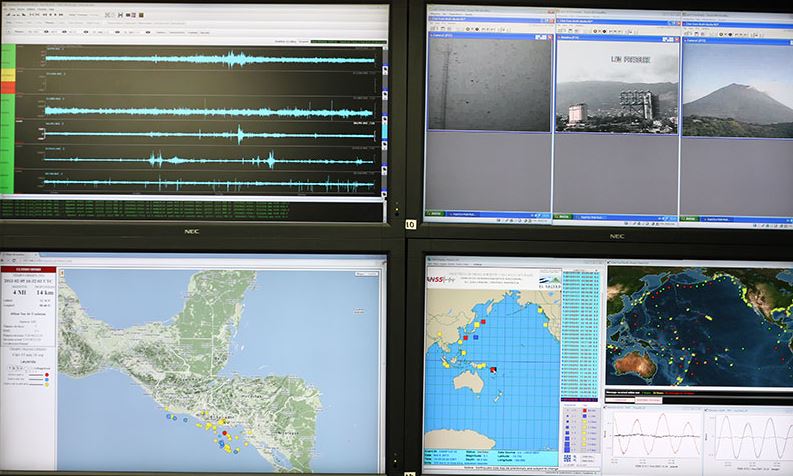Click the event details table below Pacific map

point(491,456)
